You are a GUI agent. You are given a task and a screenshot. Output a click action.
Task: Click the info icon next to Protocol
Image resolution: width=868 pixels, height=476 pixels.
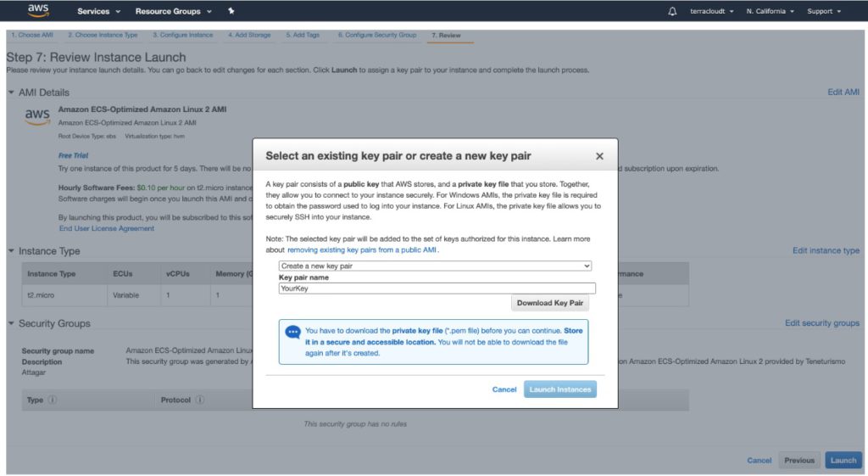pos(200,400)
